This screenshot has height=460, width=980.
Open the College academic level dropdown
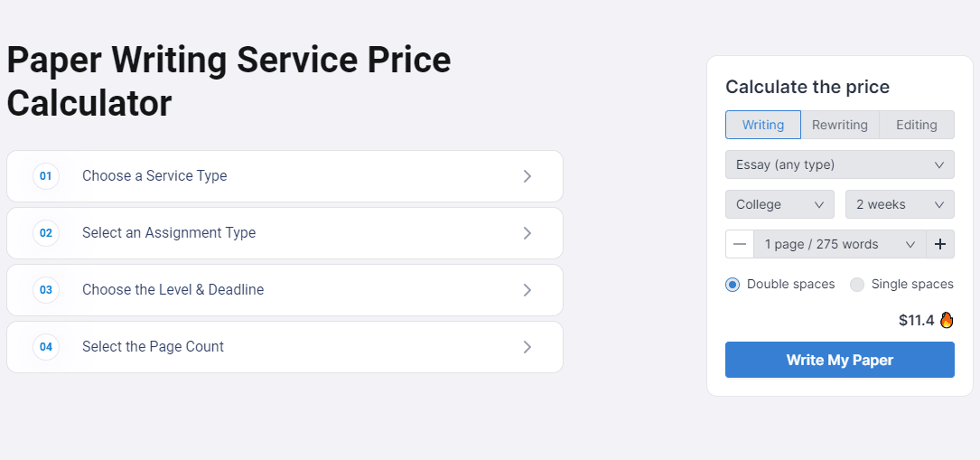(779, 204)
